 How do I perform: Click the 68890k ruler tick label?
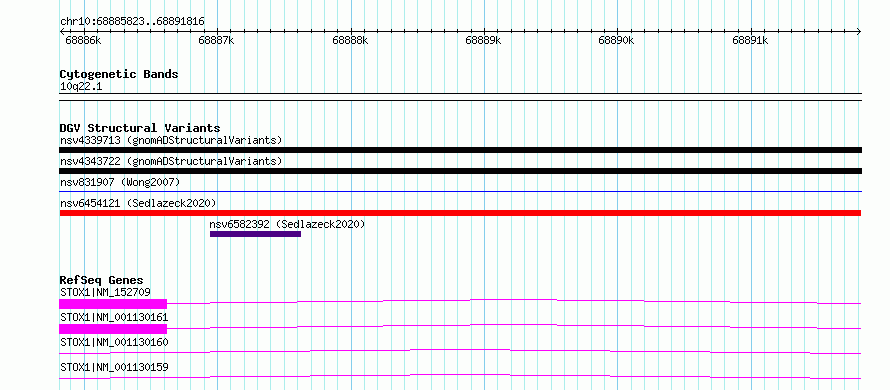point(617,41)
